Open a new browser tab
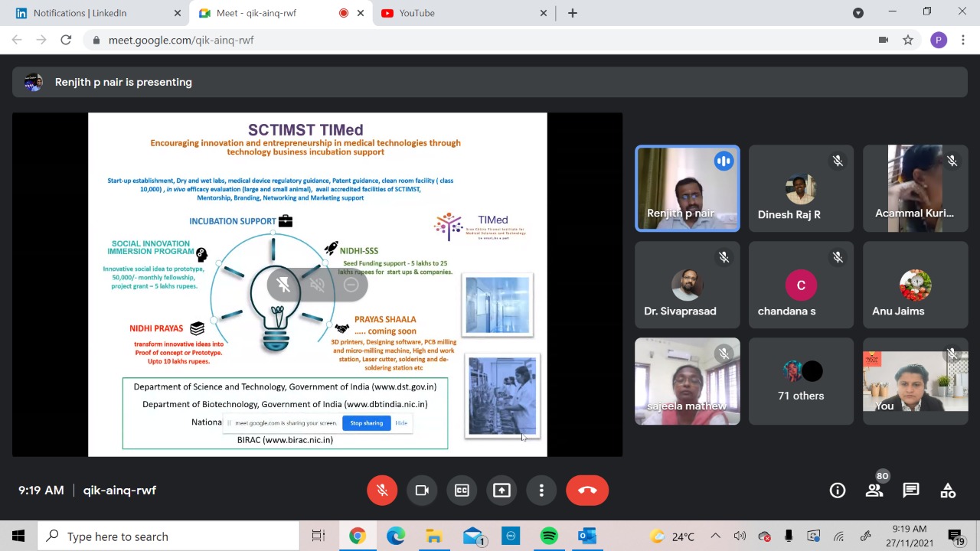The height and width of the screenshot is (551, 980). coord(572,13)
